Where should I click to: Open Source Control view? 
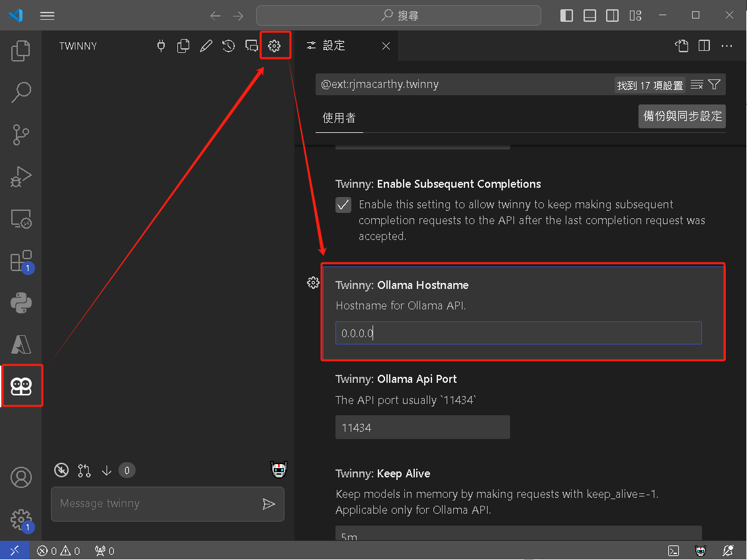click(x=21, y=134)
